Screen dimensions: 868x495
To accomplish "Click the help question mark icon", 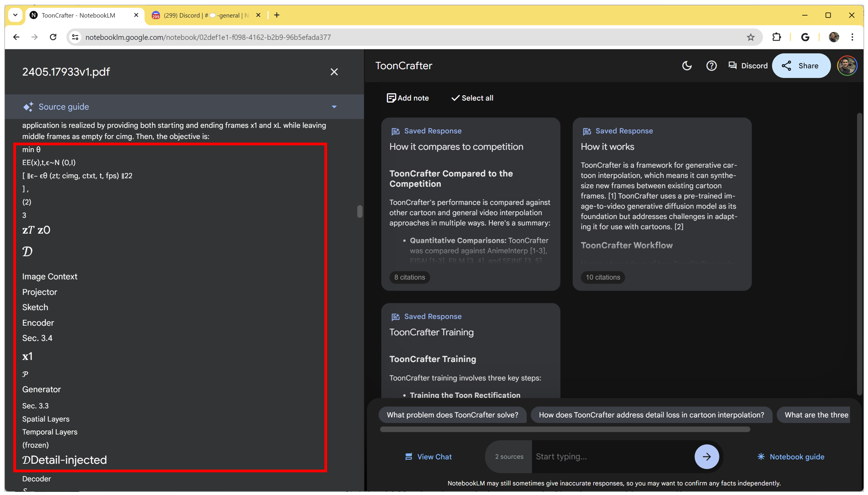I will pyautogui.click(x=712, y=66).
